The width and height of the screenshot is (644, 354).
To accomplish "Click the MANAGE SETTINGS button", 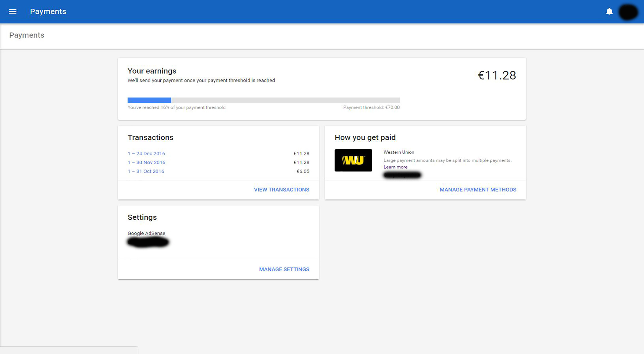I will 284,269.
